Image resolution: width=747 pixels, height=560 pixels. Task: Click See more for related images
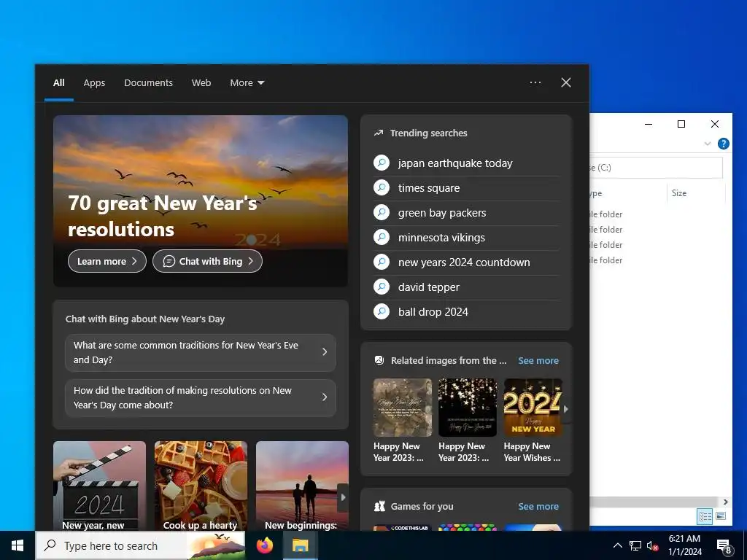pyautogui.click(x=538, y=360)
